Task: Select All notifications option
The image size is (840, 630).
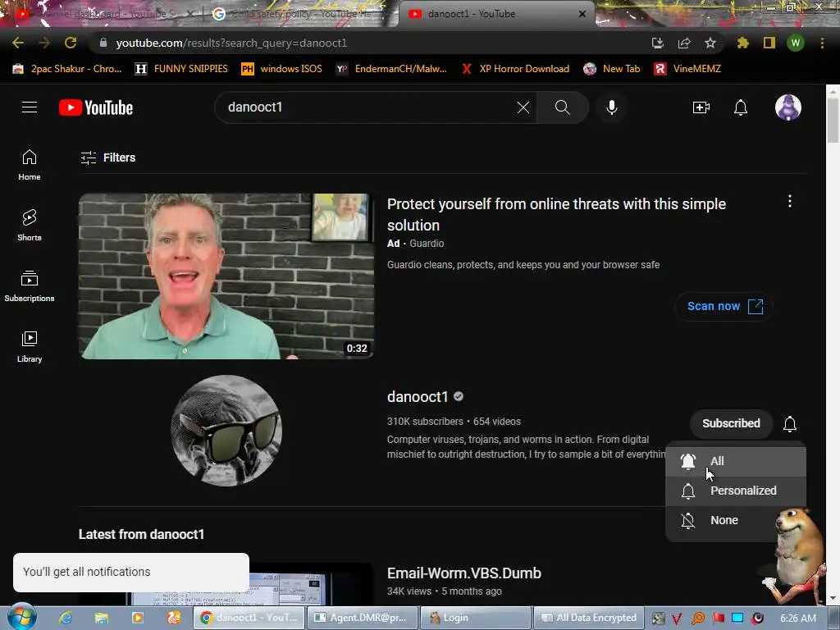Action: [x=736, y=461]
